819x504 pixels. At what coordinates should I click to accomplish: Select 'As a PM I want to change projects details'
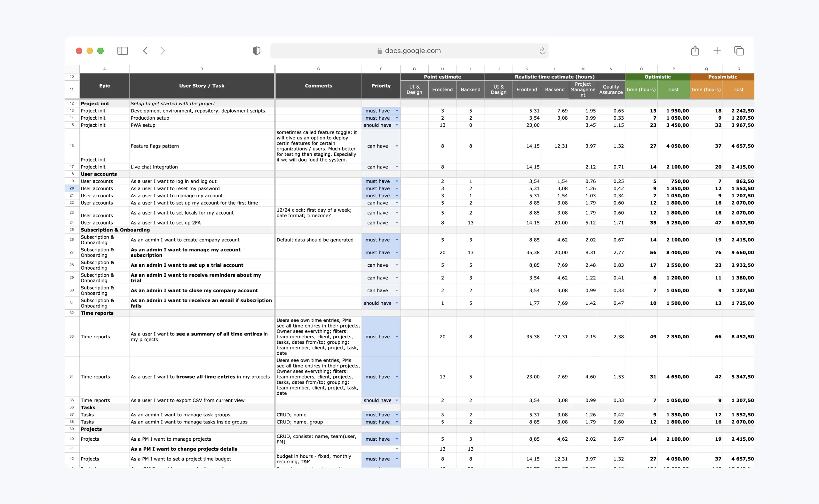[202, 449]
